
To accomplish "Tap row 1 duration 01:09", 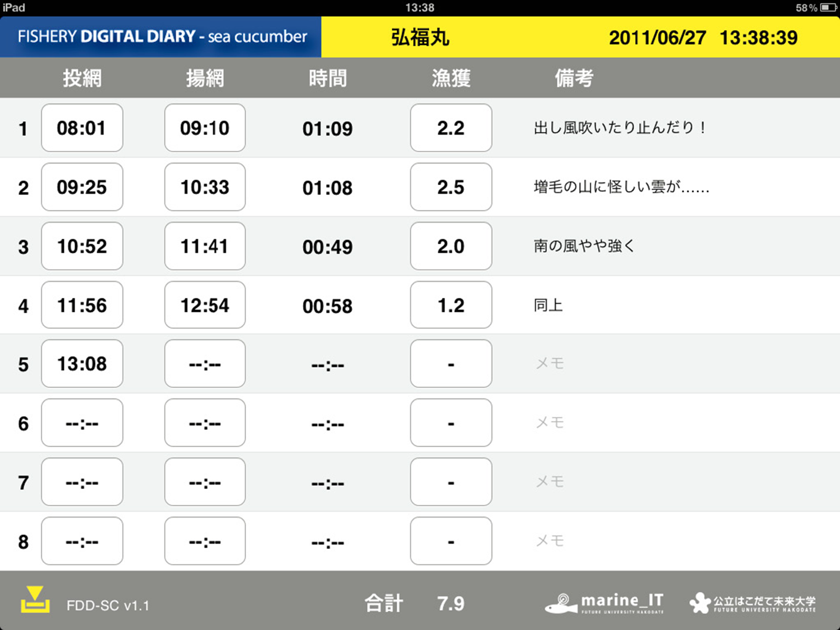I will (328, 129).
